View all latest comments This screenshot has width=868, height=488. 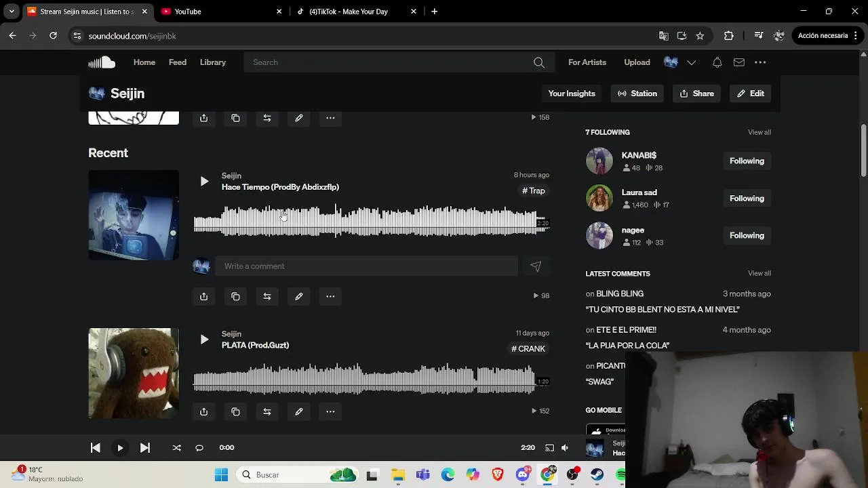pos(759,273)
